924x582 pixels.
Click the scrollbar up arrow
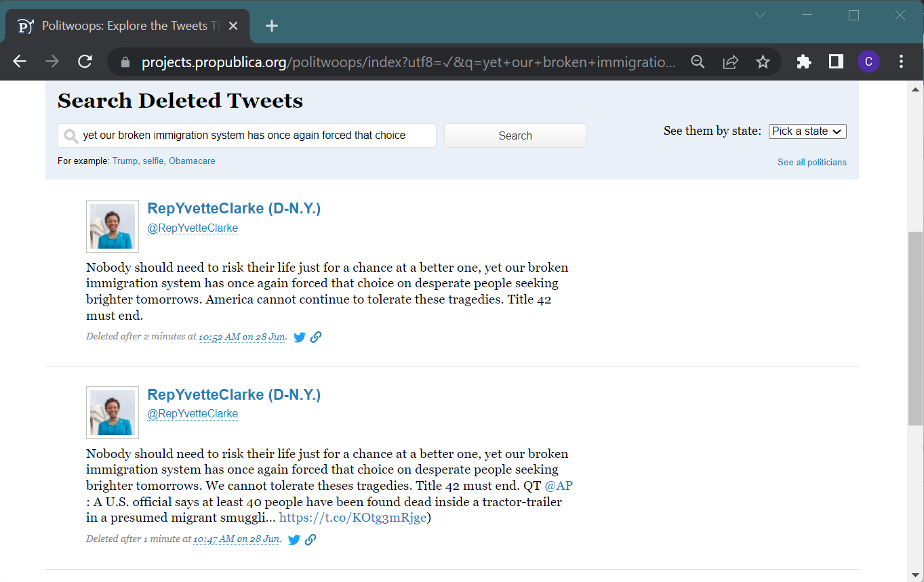coord(915,89)
